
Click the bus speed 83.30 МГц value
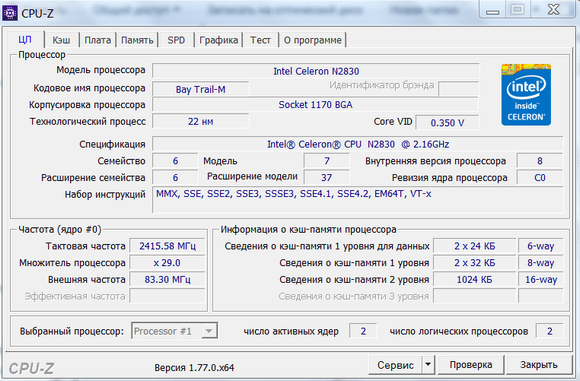[x=167, y=279]
